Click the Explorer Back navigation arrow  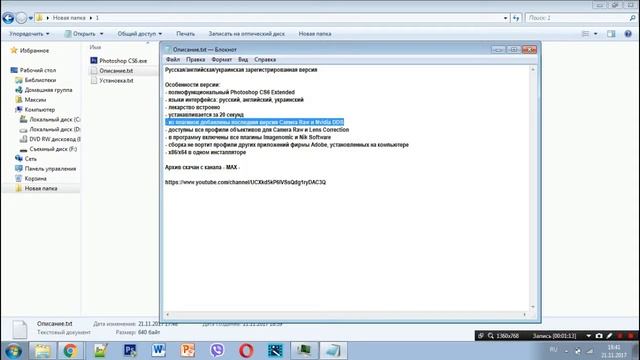pos(8,18)
